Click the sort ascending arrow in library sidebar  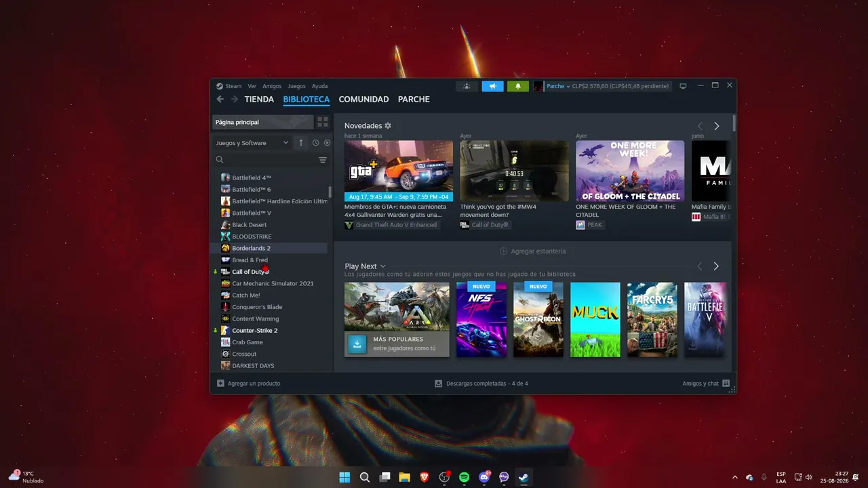pyautogui.click(x=301, y=143)
